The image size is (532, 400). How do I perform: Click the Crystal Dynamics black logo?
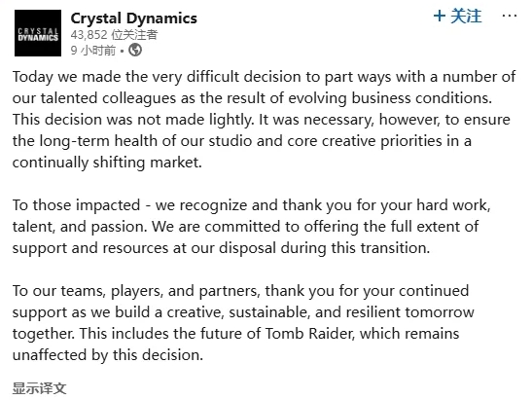(x=38, y=33)
